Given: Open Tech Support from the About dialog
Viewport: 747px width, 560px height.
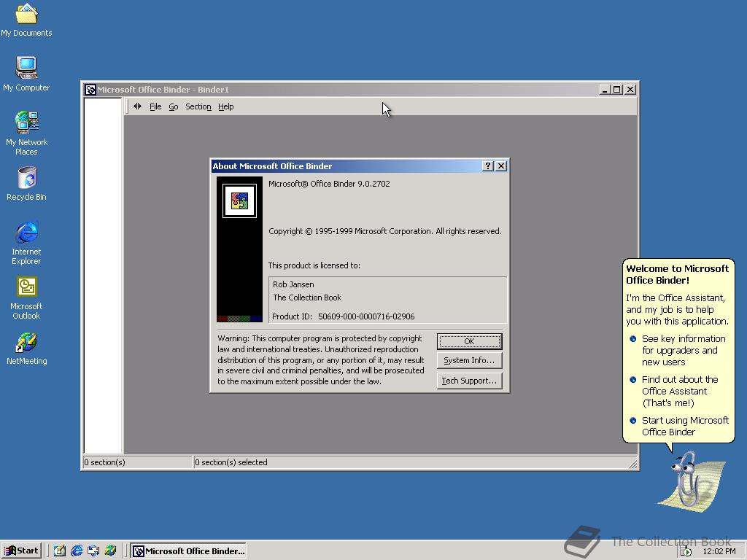Looking at the screenshot, I should click(469, 381).
